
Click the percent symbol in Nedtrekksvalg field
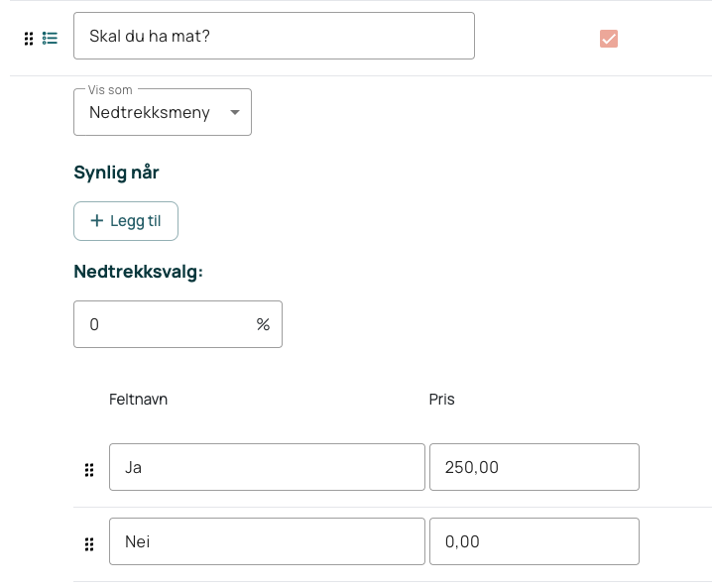click(x=263, y=324)
